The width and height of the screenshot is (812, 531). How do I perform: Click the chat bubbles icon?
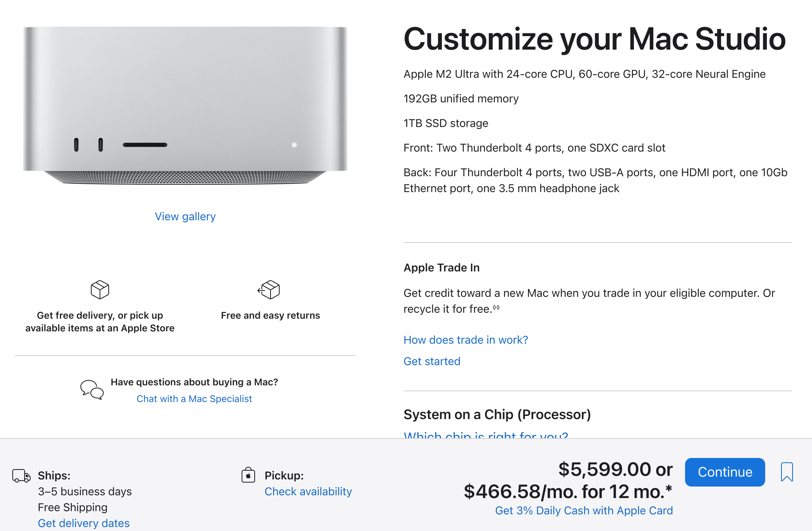92,390
